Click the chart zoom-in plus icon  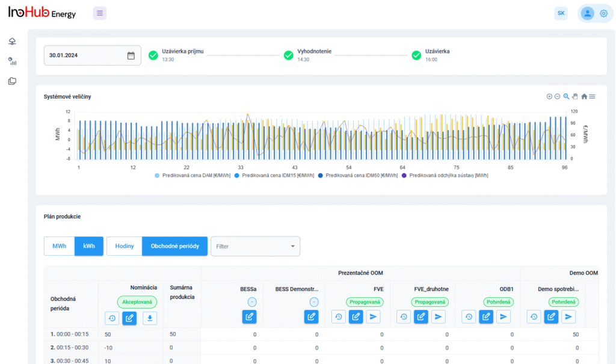tap(549, 96)
